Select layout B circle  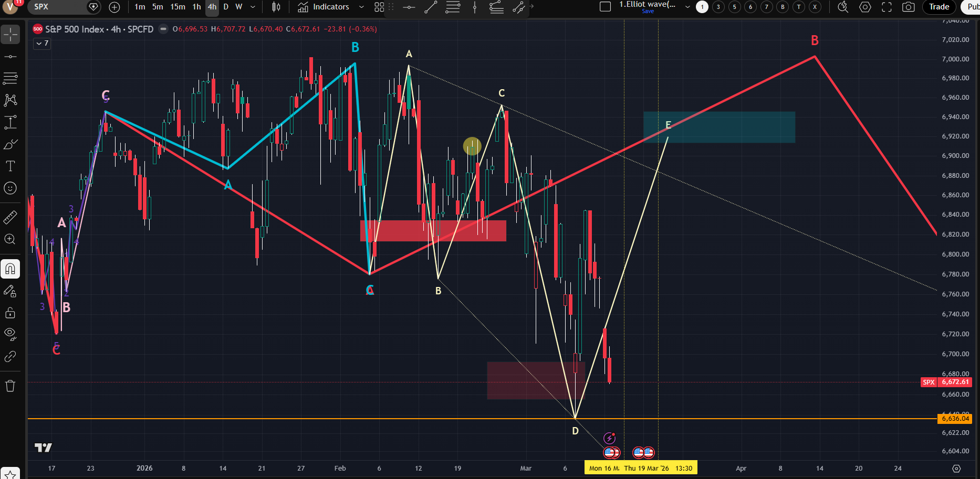(783, 7)
